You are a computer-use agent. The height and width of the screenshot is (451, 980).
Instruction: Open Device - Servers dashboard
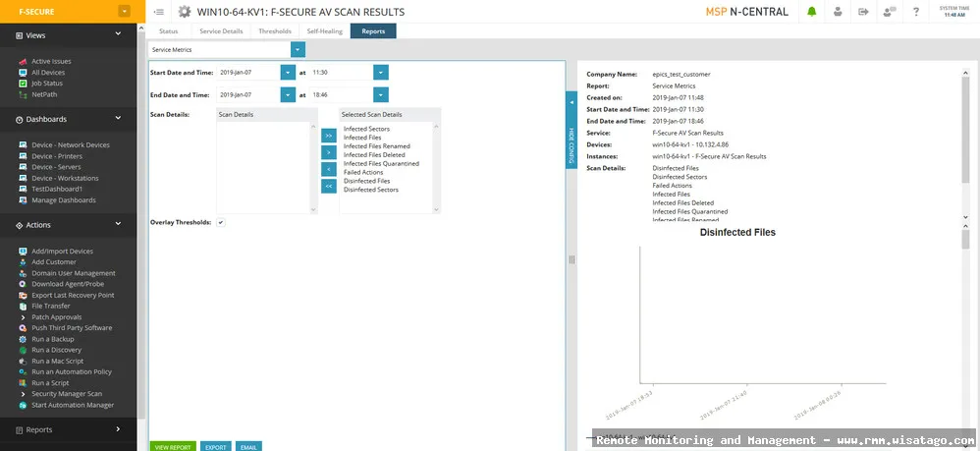click(x=56, y=167)
